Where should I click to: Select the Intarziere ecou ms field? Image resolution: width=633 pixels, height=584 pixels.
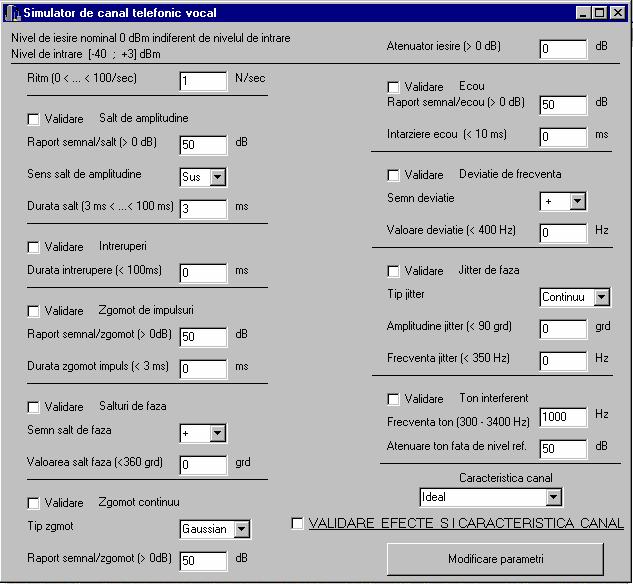[x=563, y=137]
